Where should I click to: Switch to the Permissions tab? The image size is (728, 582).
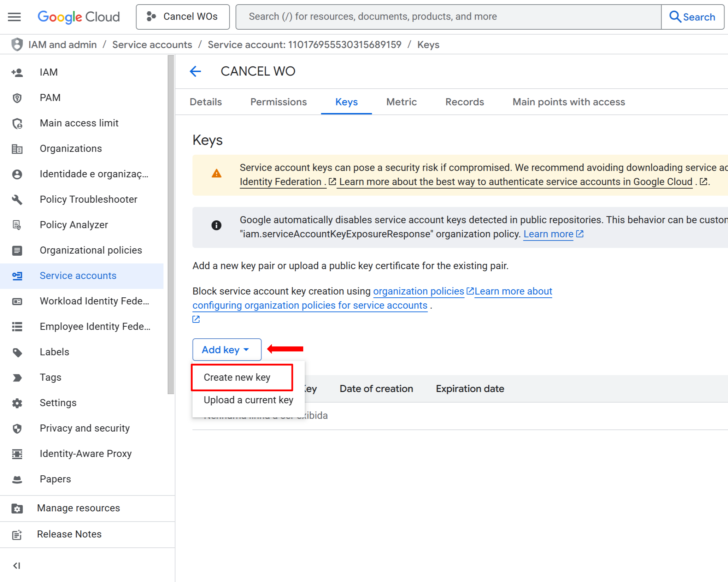pyautogui.click(x=278, y=102)
